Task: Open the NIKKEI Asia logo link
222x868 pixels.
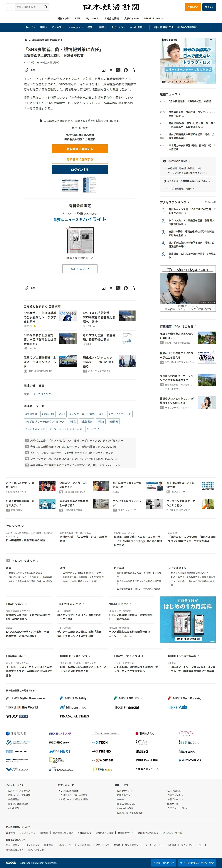Action: (177, 707)
